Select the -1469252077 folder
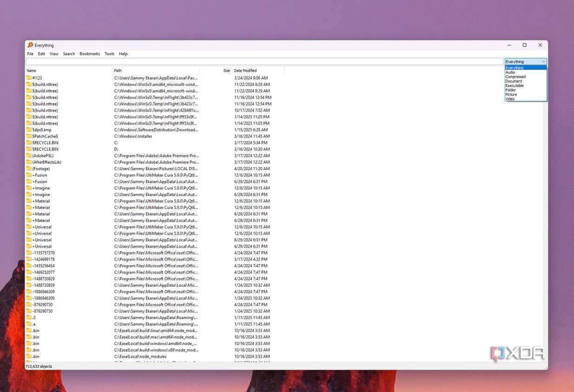574x392 pixels. coord(43,272)
